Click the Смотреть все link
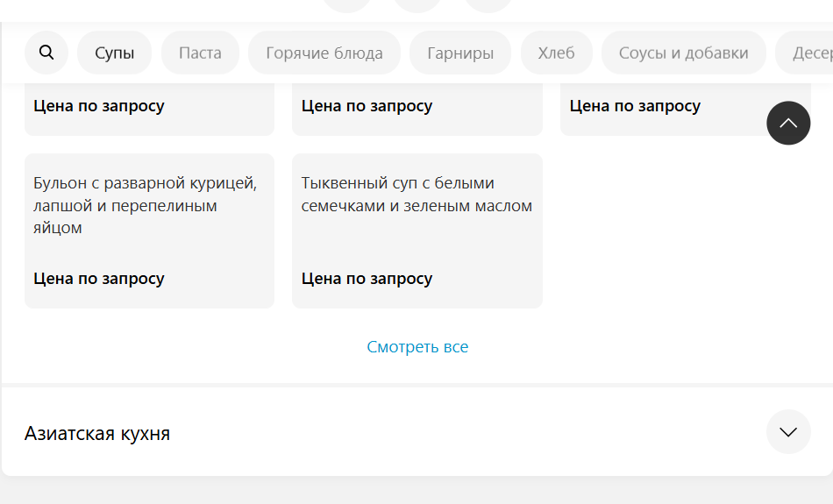 pyautogui.click(x=417, y=347)
